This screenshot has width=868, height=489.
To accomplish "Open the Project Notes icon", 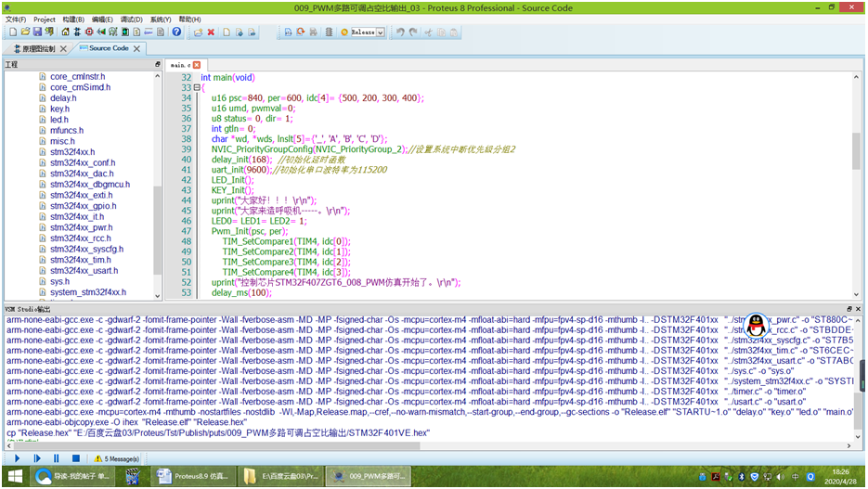I will click(161, 32).
